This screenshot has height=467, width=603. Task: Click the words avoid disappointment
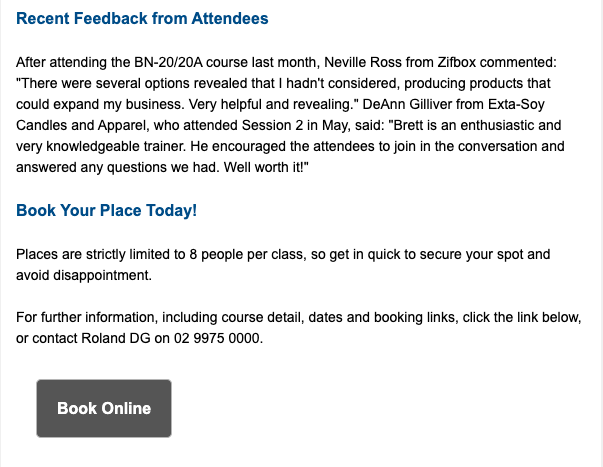83,275
